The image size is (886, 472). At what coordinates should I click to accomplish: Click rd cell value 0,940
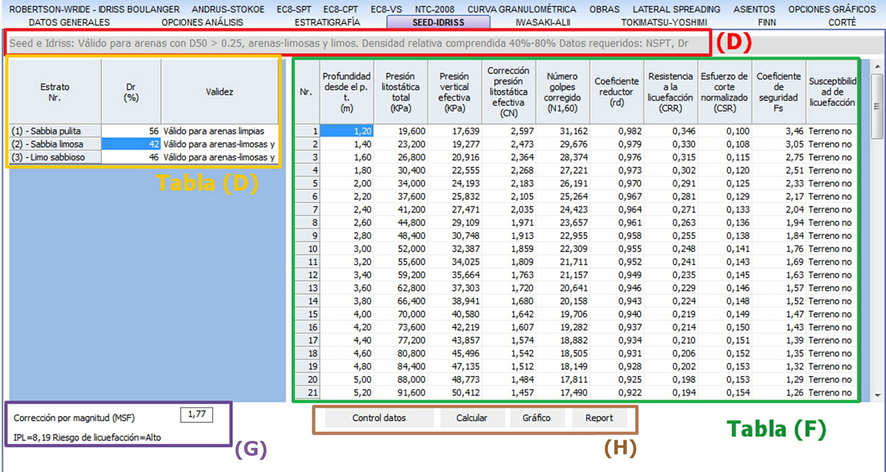click(616, 314)
